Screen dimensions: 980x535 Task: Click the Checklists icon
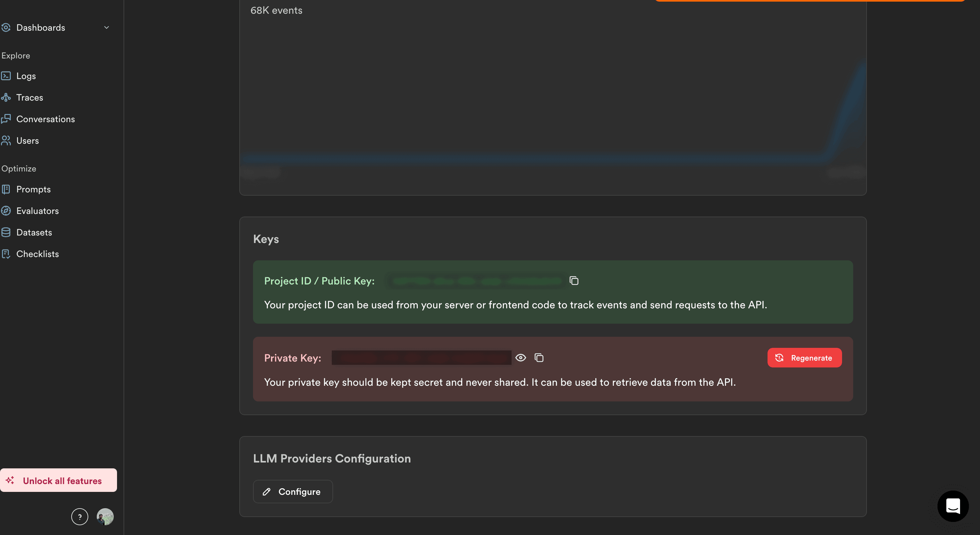pyautogui.click(x=6, y=254)
